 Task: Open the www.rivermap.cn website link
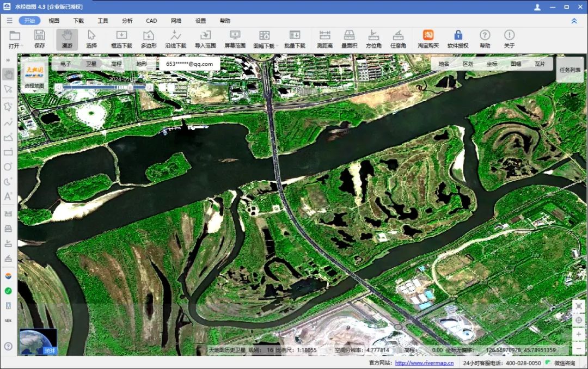point(424,363)
